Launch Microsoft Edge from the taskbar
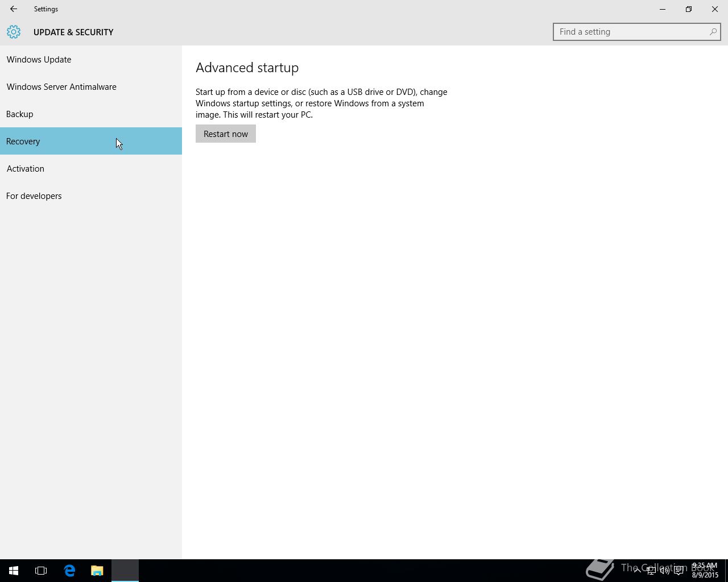 click(69, 571)
